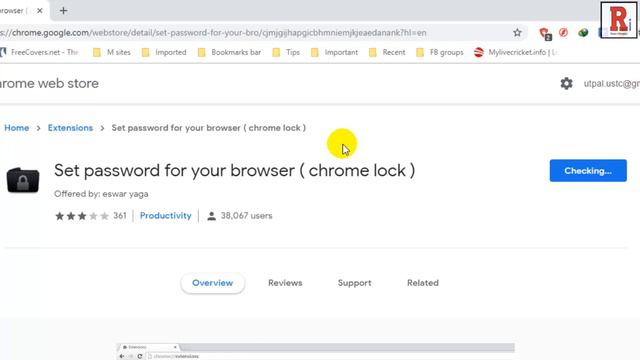640x360 pixels.
Task: Select the Overview tab
Action: pyautogui.click(x=213, y=283)
